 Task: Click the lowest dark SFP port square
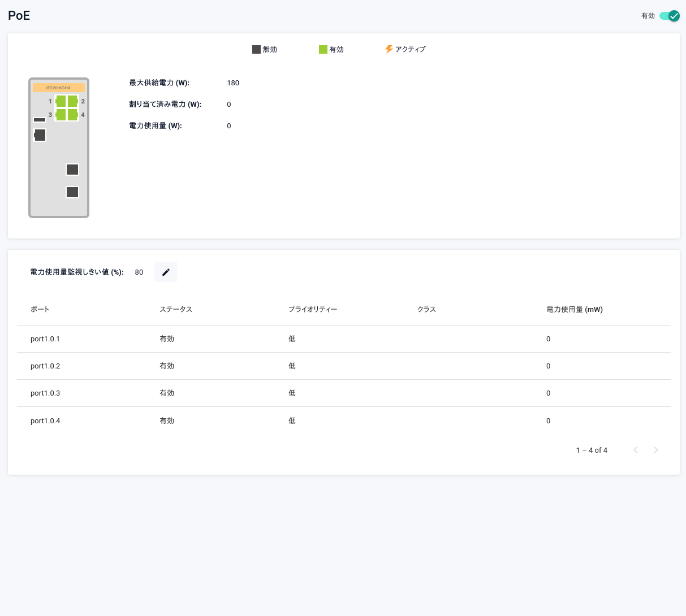(72, 192)
